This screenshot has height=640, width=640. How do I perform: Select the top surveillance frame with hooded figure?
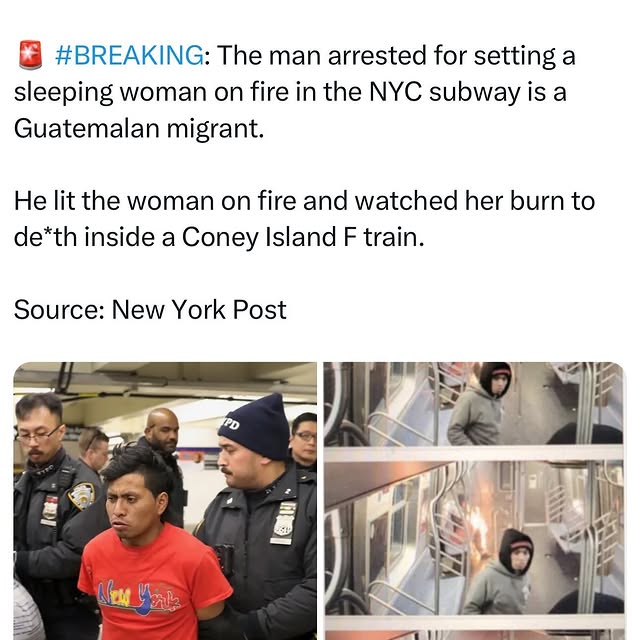pyautogui.click(x=474, y=404)
